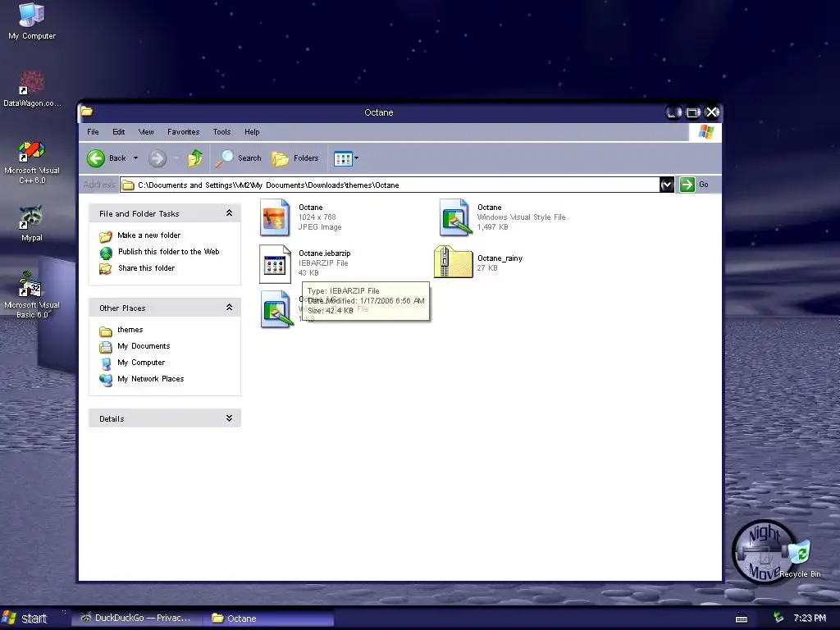Click the folder icon in window title bar

[x=87, y=112]
